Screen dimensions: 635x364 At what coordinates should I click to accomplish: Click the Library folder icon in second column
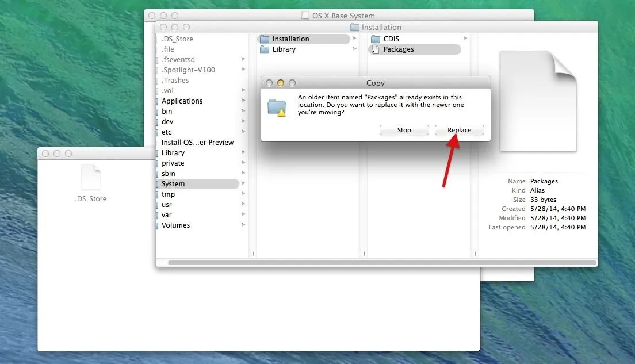(x=265, y=49)
